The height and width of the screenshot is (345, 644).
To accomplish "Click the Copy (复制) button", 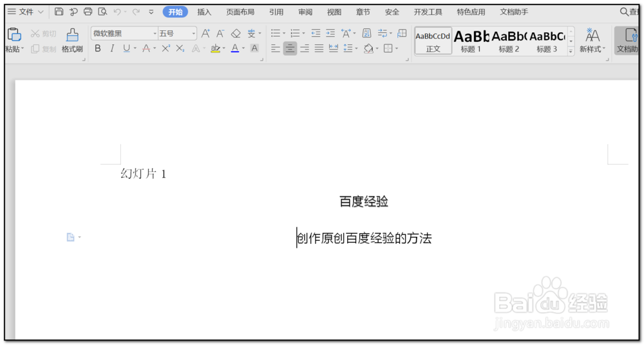I will [44, 49].
